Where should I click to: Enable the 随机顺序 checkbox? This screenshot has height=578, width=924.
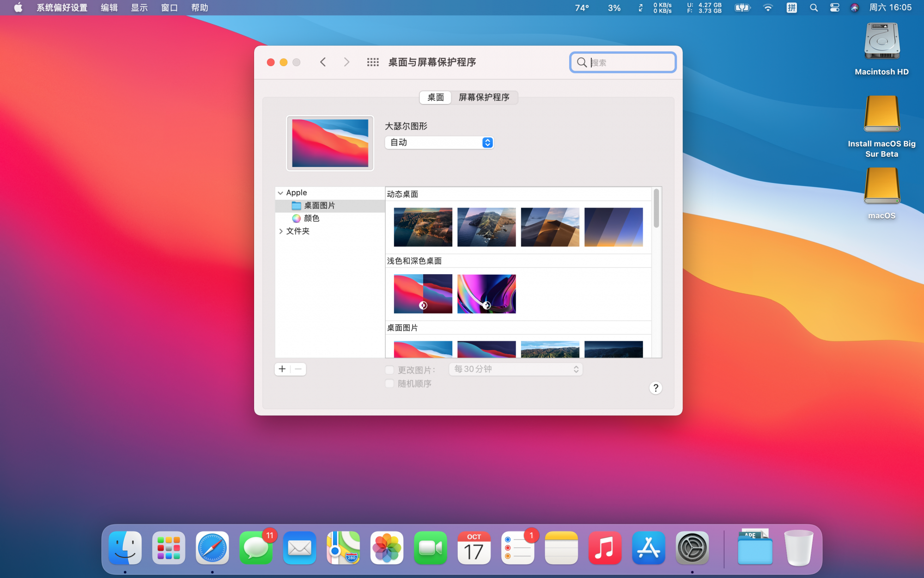point(389,383)
